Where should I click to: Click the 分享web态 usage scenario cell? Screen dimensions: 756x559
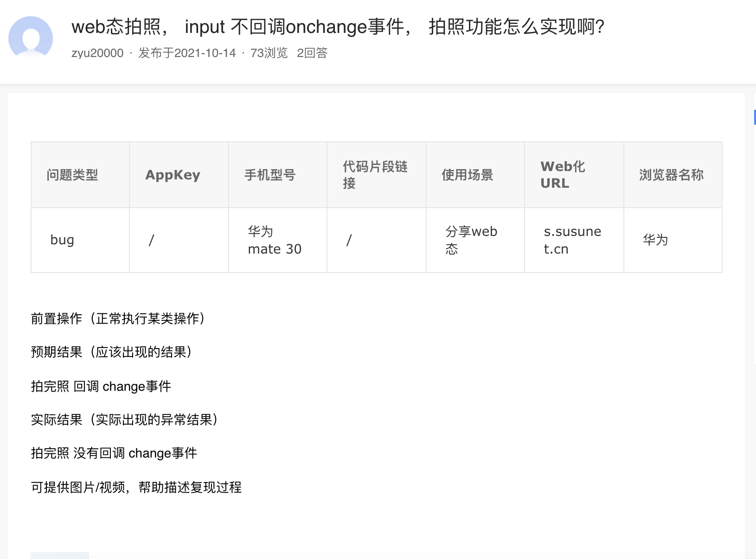pos(470,239)
